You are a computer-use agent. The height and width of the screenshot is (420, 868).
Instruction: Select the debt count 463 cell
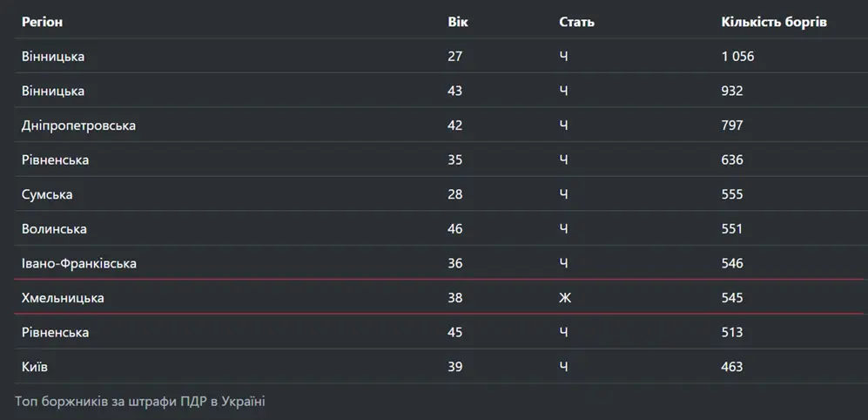pyautogui.click(x=732, y=367)
